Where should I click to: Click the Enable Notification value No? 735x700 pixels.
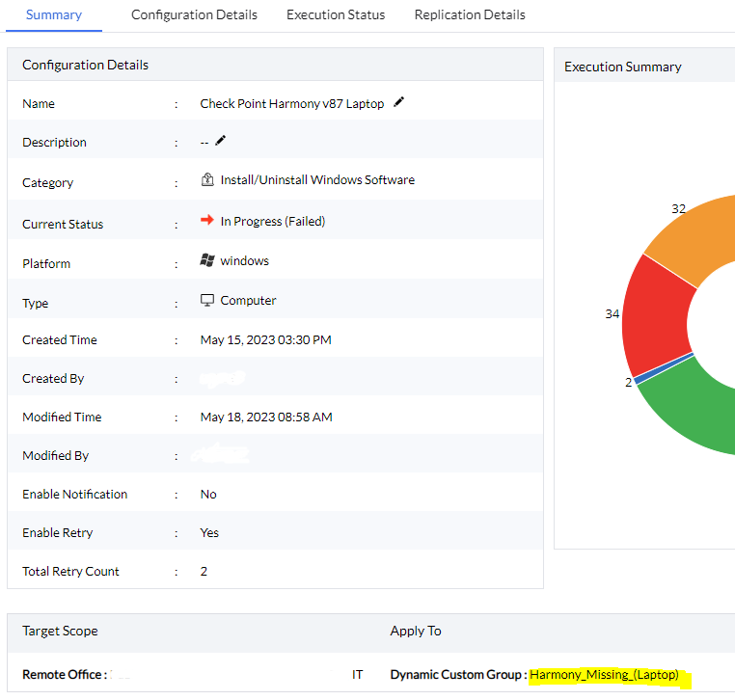click(208, 495)
